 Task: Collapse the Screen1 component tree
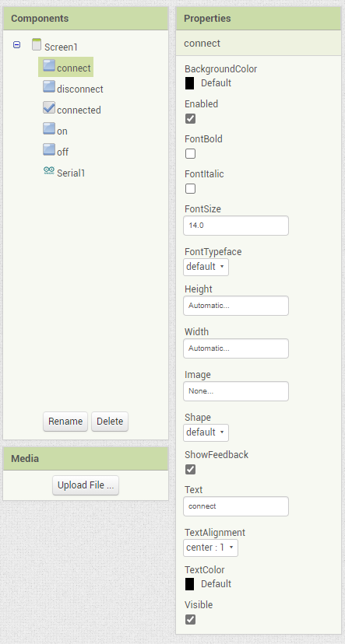click(16, 45)
